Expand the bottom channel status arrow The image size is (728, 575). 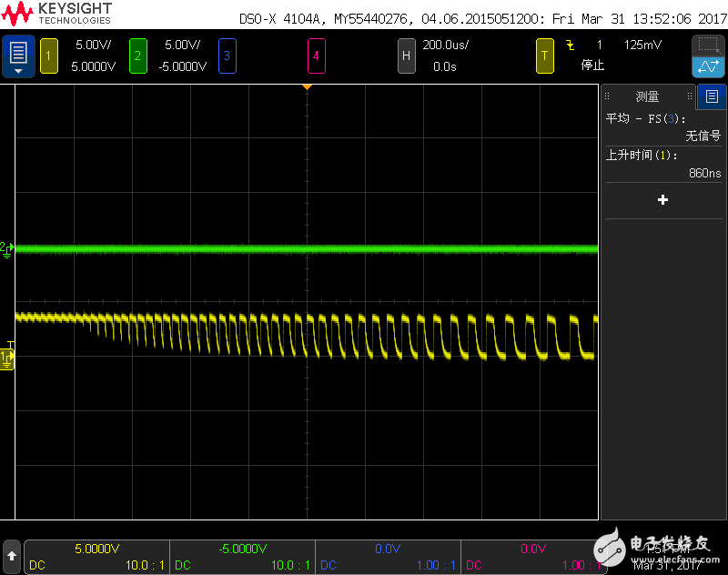[12, 554]
